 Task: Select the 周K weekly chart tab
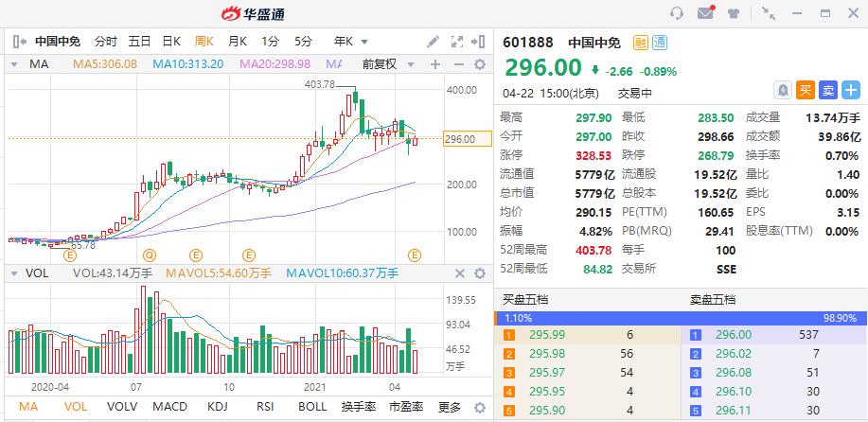tap(204, 42)
